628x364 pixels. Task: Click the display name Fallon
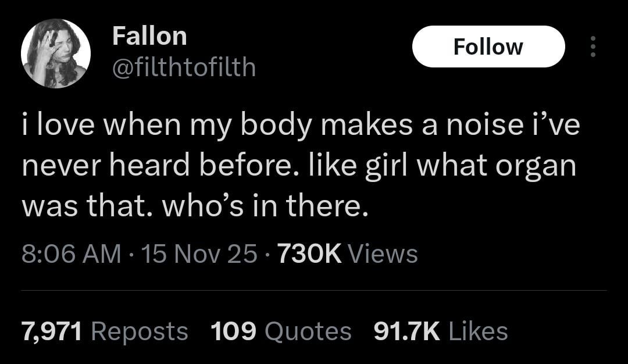149,37
